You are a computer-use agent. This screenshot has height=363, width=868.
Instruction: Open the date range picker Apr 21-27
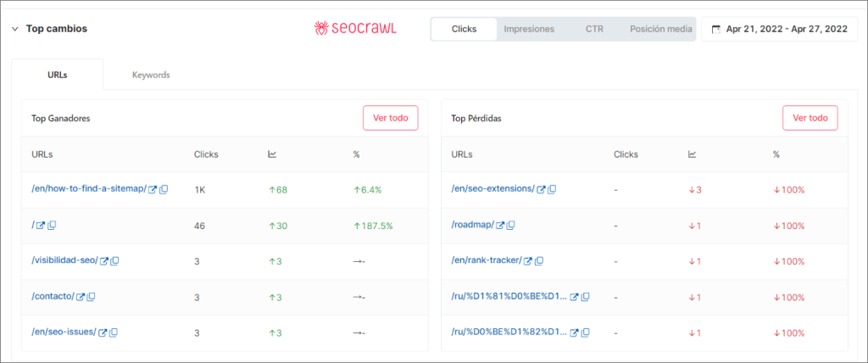(x=779, y=29)
